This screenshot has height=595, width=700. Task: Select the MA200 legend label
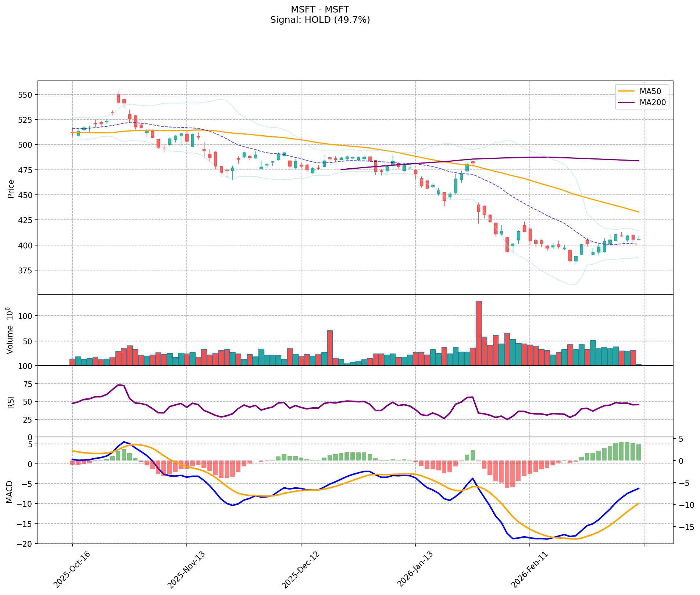tap(653, 103)
